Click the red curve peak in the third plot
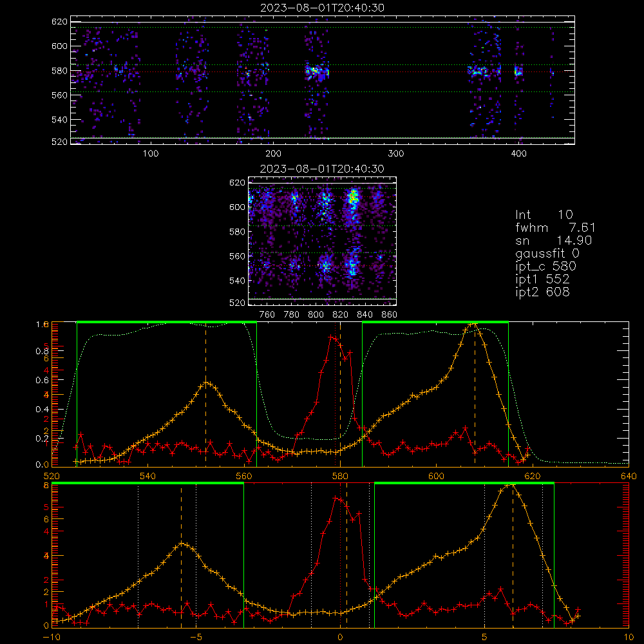The width and height of the screenshot is (644, 644). pyautogui.click(x=331, y=337)
